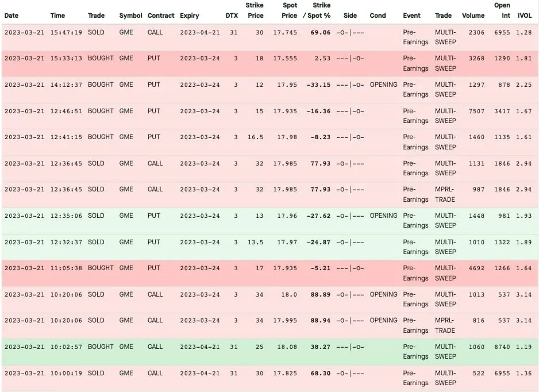Sort by the Expiry column header
Image resolution: width=539 pixels, height=392 pixels.
tap(190, 16)
